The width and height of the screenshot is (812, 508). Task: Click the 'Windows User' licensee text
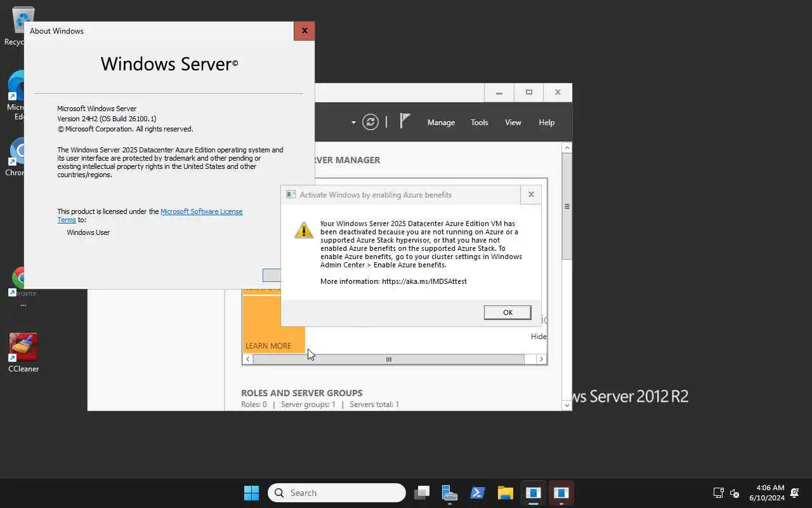coord(88,232)
